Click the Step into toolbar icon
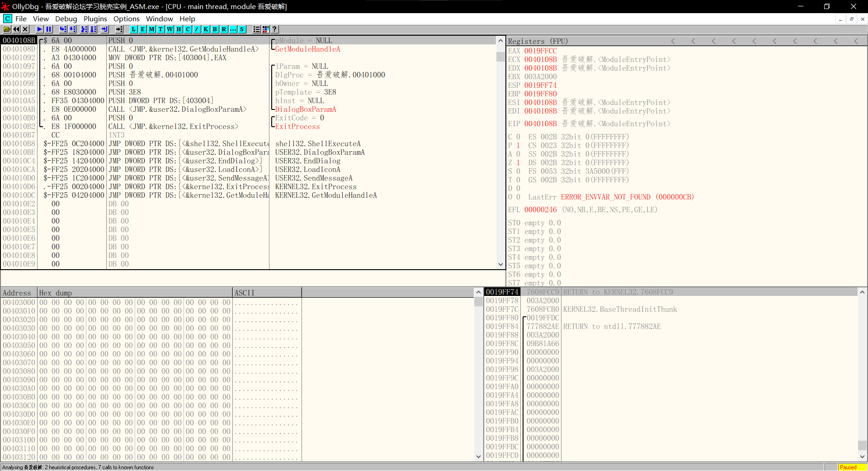This screenshot has height=471, width=868. click(63, 29)
